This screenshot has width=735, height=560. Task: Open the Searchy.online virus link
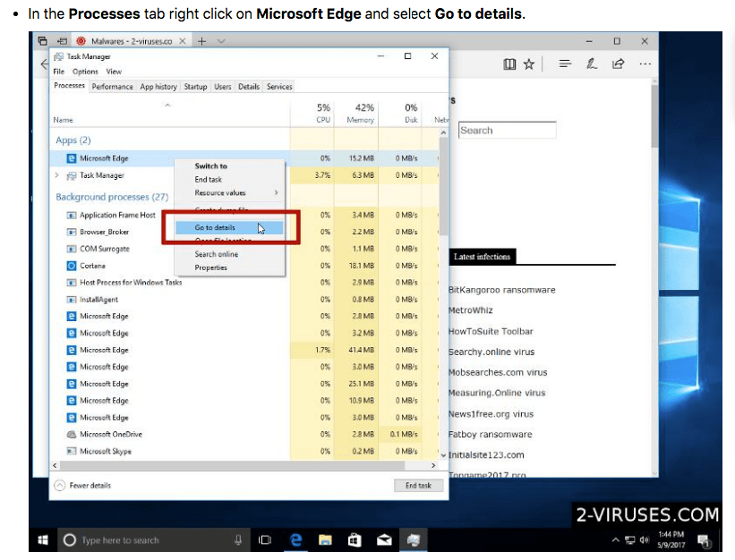(491, 352)
